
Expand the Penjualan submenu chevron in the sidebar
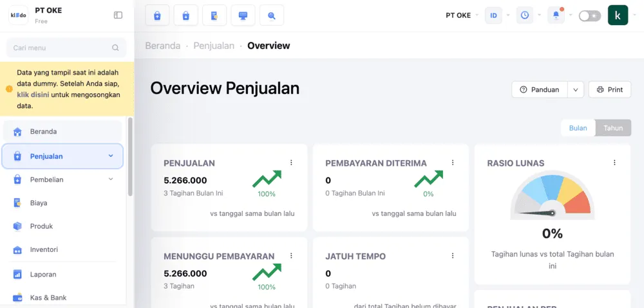click(111, 156)
